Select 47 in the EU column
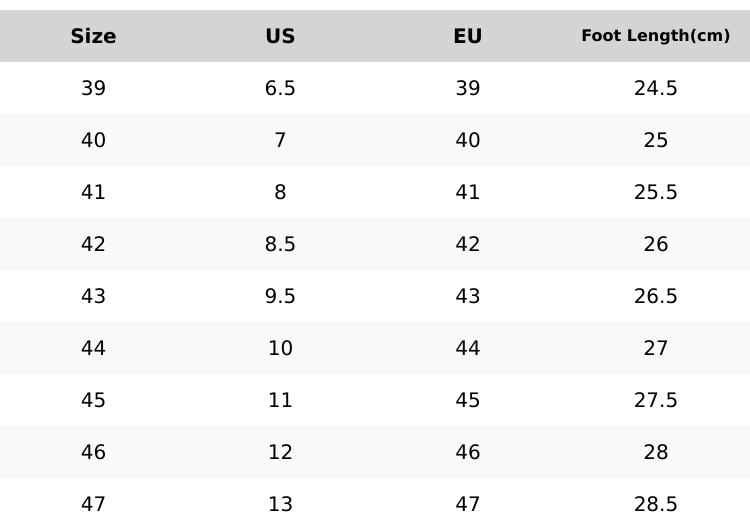Image resolution: width=750 pixels, height=530 pixels. coord(467,504)
